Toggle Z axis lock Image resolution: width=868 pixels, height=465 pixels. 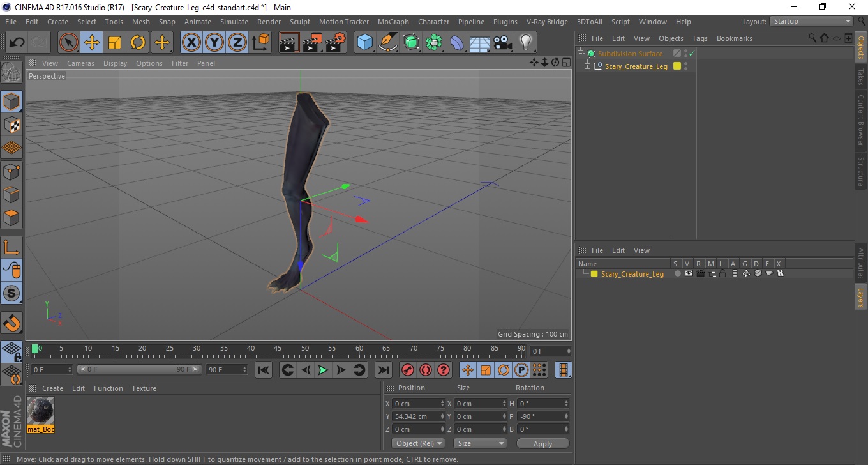tap(237, 43)
